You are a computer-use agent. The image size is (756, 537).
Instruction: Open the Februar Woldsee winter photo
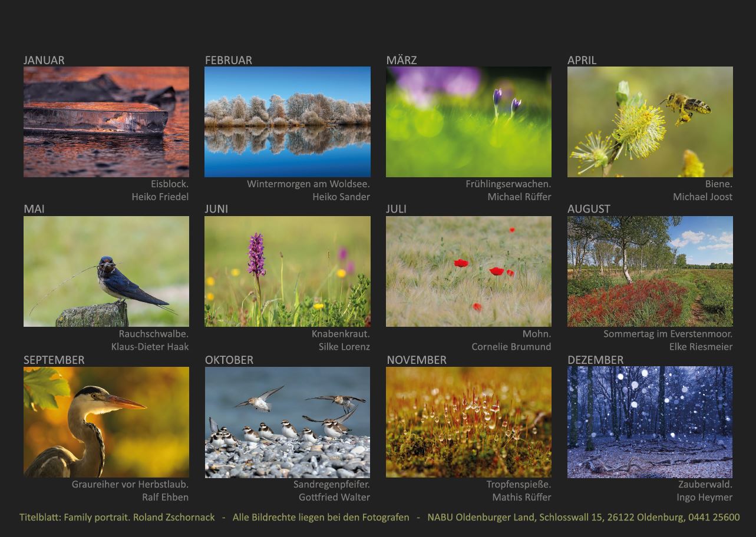[x=288, y=122]
